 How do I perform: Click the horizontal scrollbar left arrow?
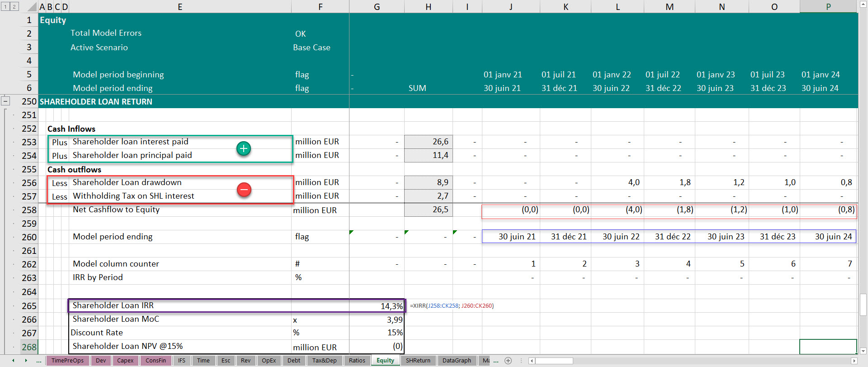532,361
